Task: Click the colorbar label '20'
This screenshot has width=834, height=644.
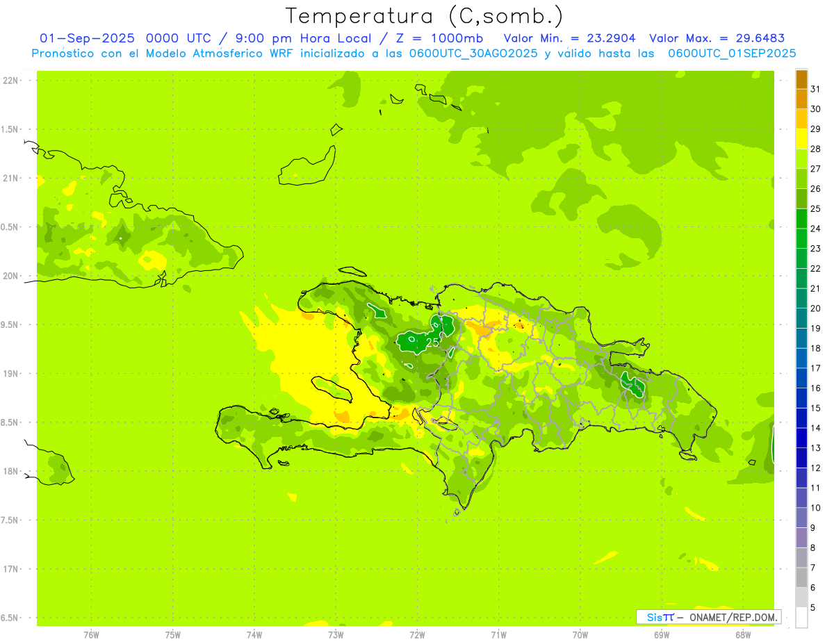Action: [816, 308]
